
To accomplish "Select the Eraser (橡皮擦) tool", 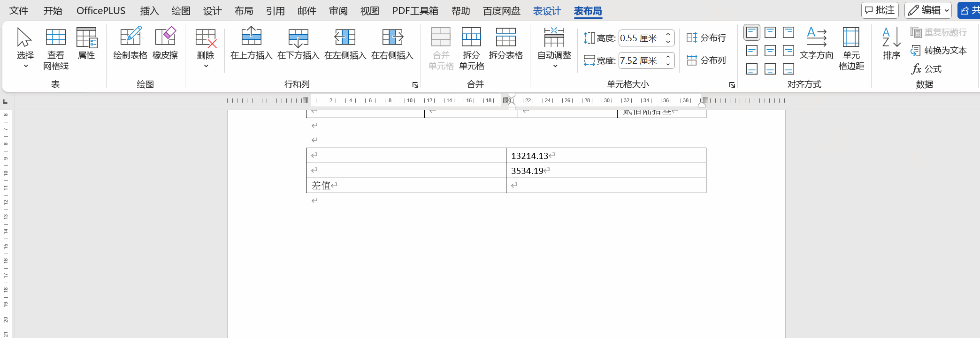I will (x=165, y=37).
